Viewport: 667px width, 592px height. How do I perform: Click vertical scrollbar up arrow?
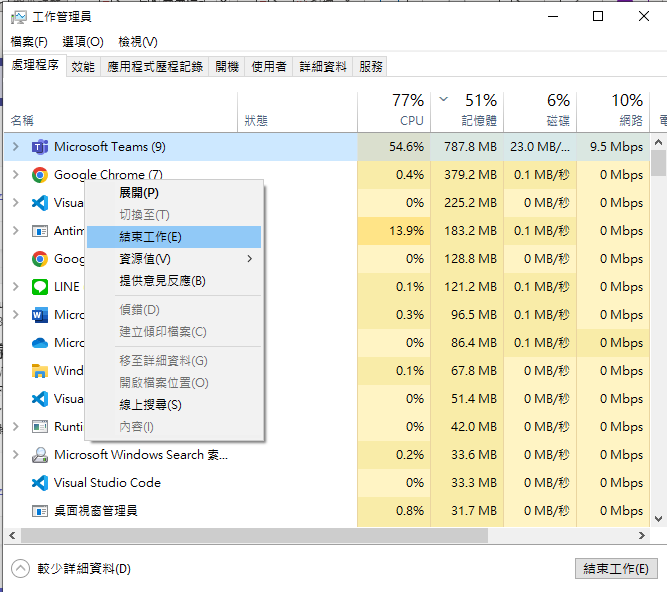(x=658, y=142)
